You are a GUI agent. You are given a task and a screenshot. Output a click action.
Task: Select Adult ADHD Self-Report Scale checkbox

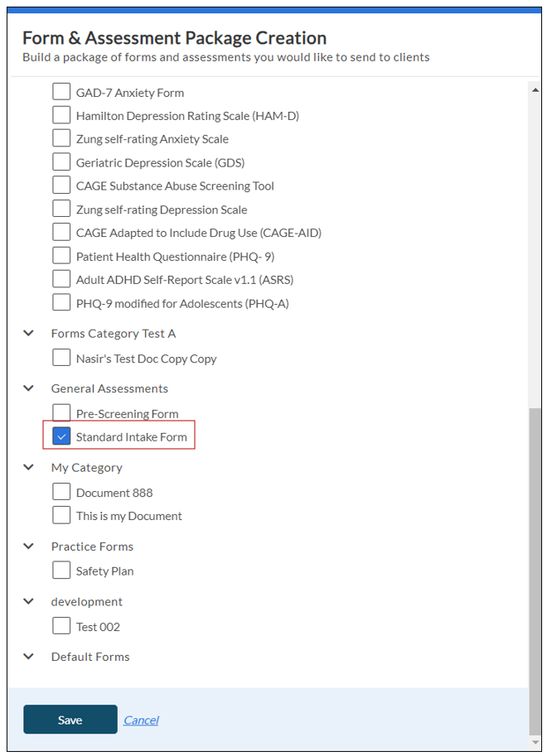(x=61, y=278)
